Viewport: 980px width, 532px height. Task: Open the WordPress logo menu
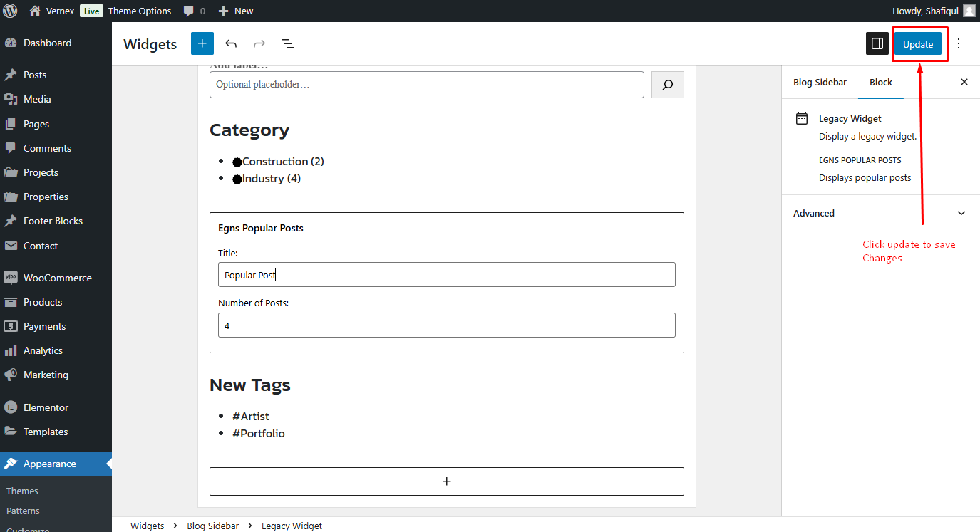point(11,11)
